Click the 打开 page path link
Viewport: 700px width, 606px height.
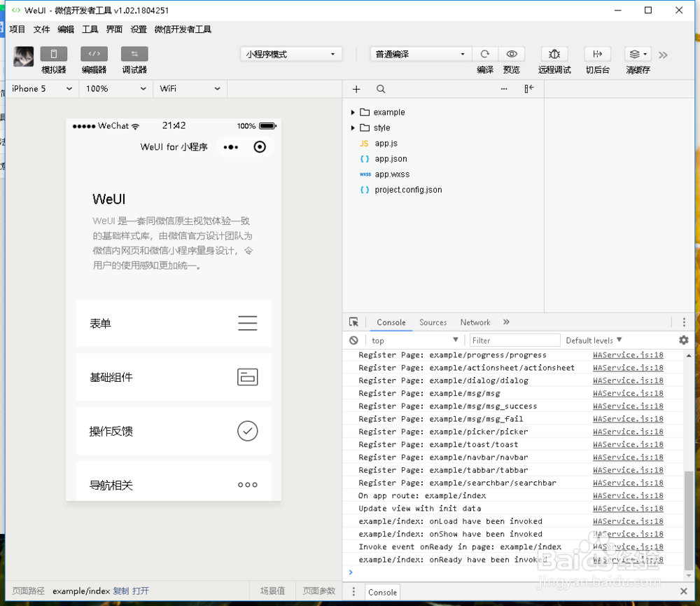pyautogui.click(x=140, y=591)
